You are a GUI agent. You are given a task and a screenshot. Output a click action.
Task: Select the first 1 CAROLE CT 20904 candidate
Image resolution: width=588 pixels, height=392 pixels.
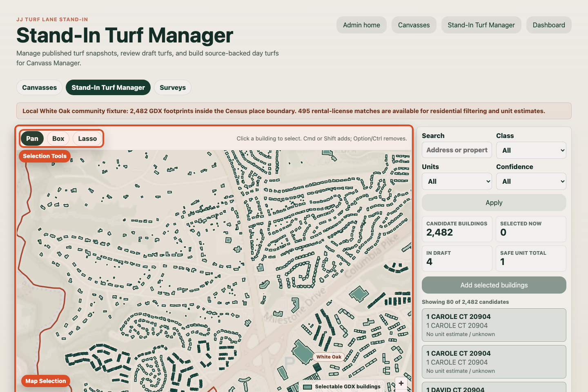tap(494, 325)
